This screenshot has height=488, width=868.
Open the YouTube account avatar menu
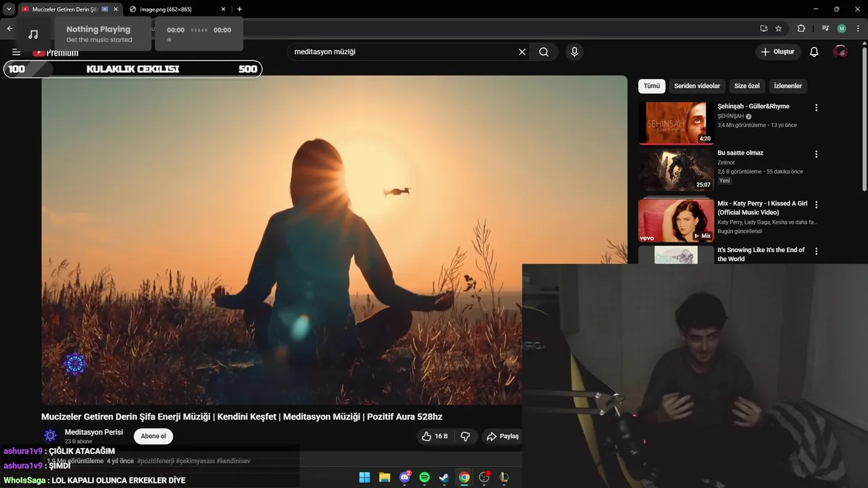(840, 52)
